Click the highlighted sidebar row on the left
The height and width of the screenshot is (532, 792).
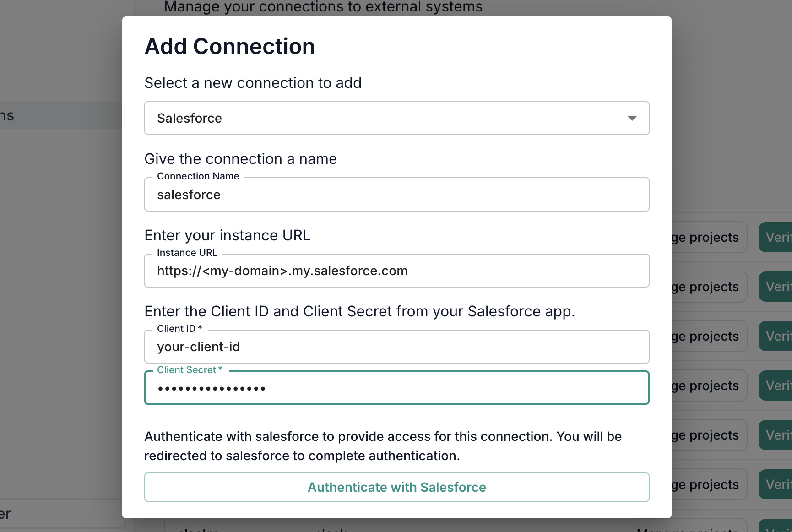(x=60, y=115)
